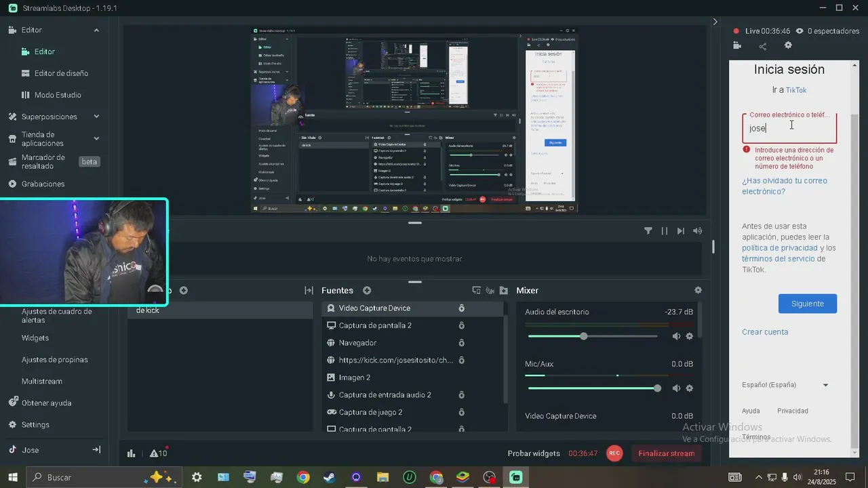Viewport: 868px width, 488px height.
Task: Mute event alert sounds
Action: 698,231
